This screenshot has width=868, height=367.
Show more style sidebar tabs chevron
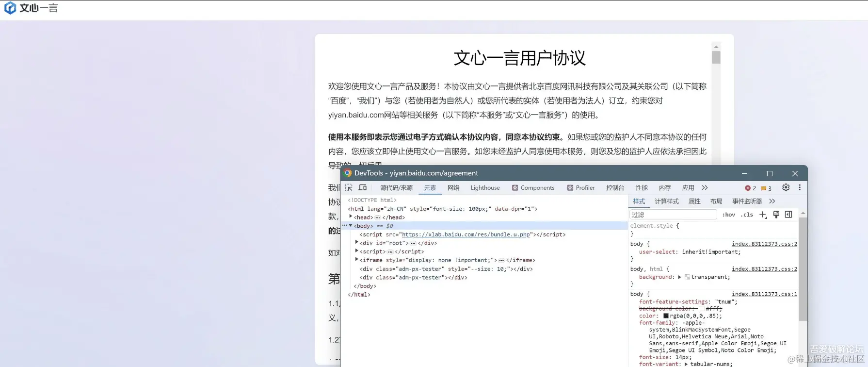(x=772, y=201)
